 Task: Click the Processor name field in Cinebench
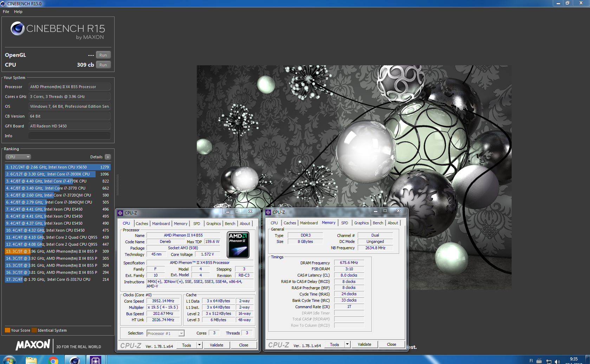click(x=70, y=87)
